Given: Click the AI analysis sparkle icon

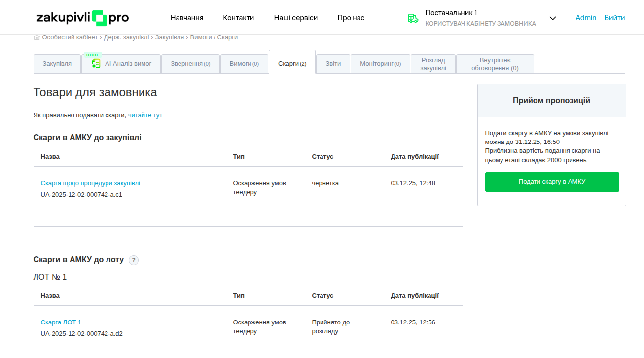Looking at the screenshot, I should point(96,64).
